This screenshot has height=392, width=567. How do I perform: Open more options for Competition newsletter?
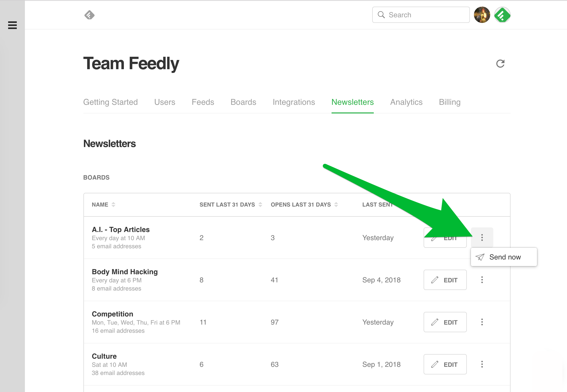coord(482,322)
